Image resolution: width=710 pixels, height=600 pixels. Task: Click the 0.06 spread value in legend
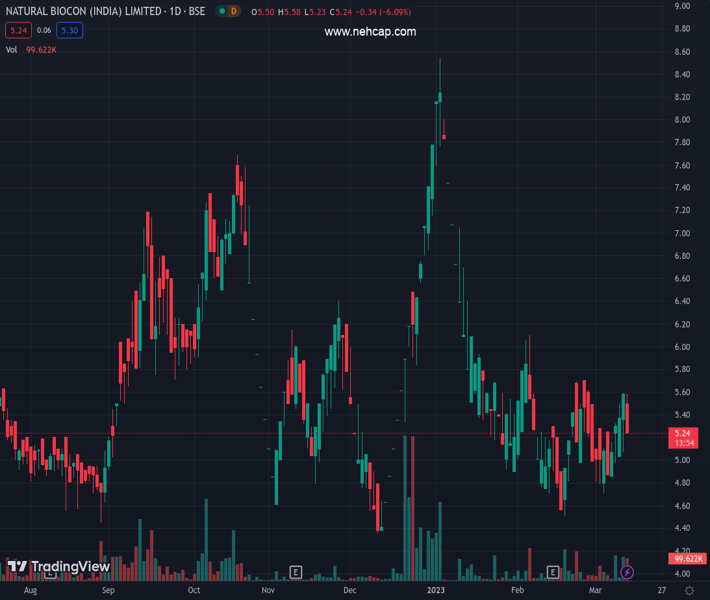(44, 30)
